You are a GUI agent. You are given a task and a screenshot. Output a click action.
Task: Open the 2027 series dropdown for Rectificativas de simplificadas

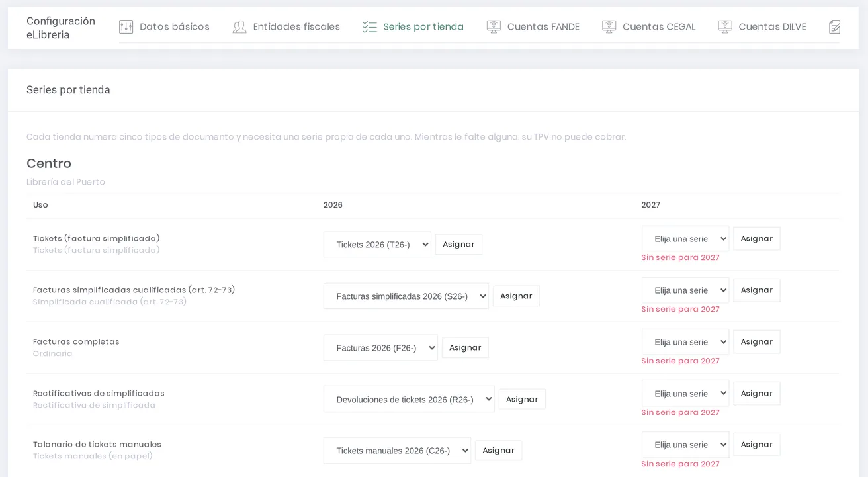(x=685, y=394)
